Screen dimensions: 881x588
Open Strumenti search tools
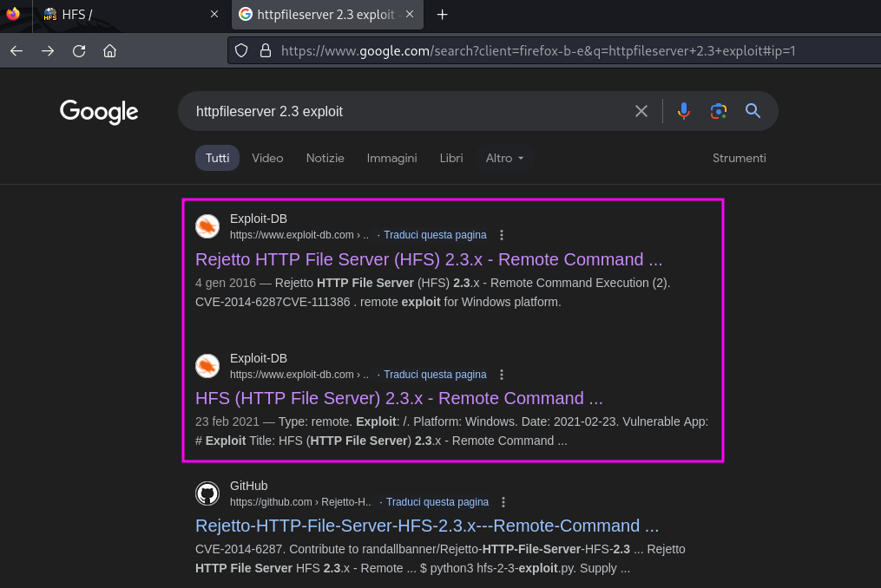point(739,159)
